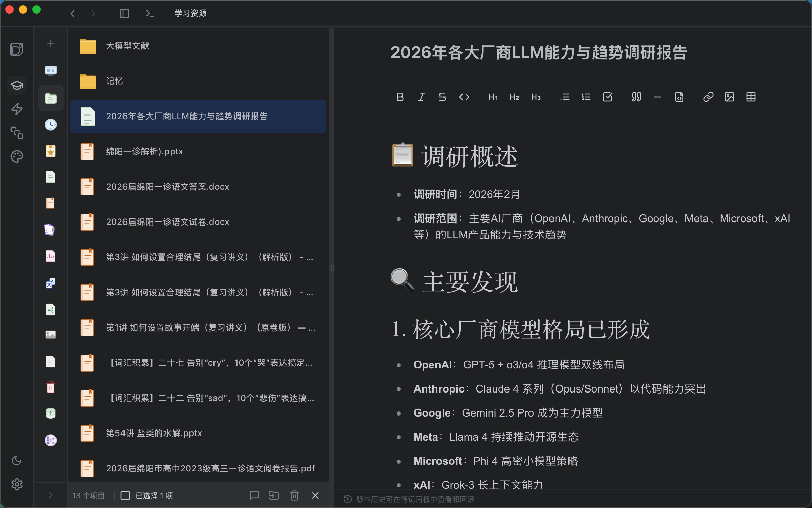This screenshot has width=812, height=508.
Task: Open the database backup category icon
Action: click(x=51, y=413)
